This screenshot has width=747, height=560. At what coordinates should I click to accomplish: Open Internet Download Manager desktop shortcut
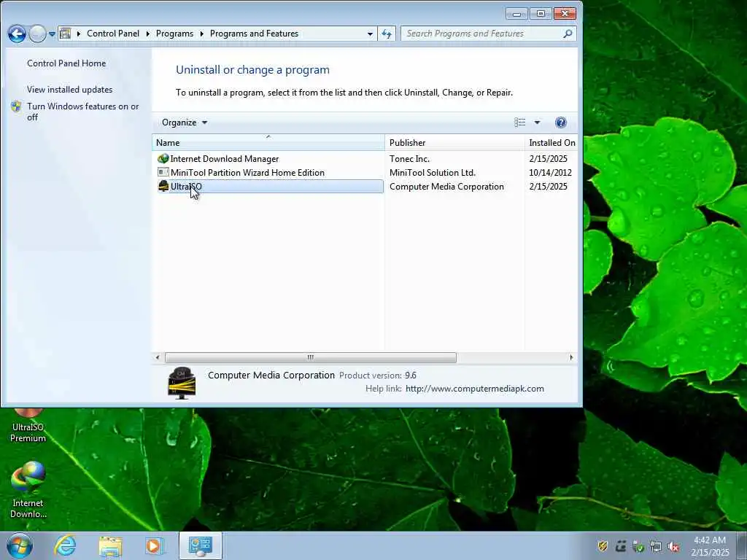pyautogui.click(x=28, y=491)
